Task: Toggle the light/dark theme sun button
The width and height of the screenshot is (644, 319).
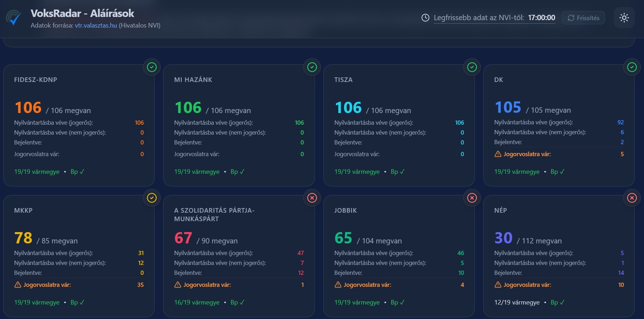Action: (x=624, y=18)
